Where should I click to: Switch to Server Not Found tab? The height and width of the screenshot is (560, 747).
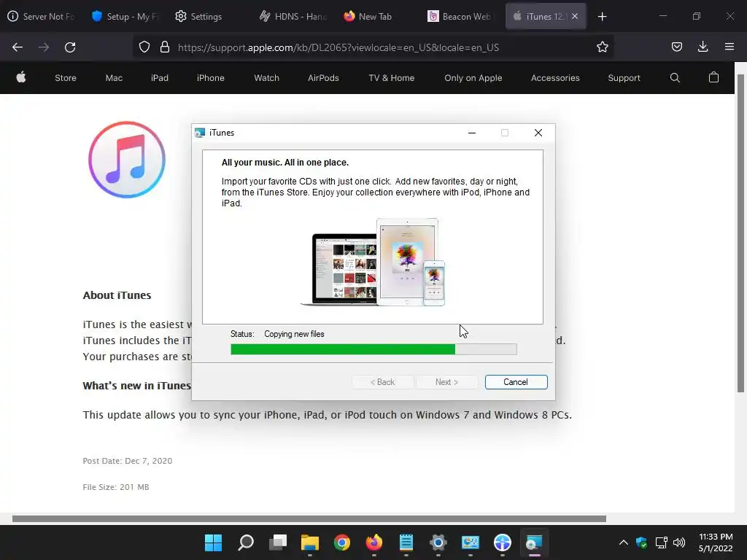tap(42, 17)
